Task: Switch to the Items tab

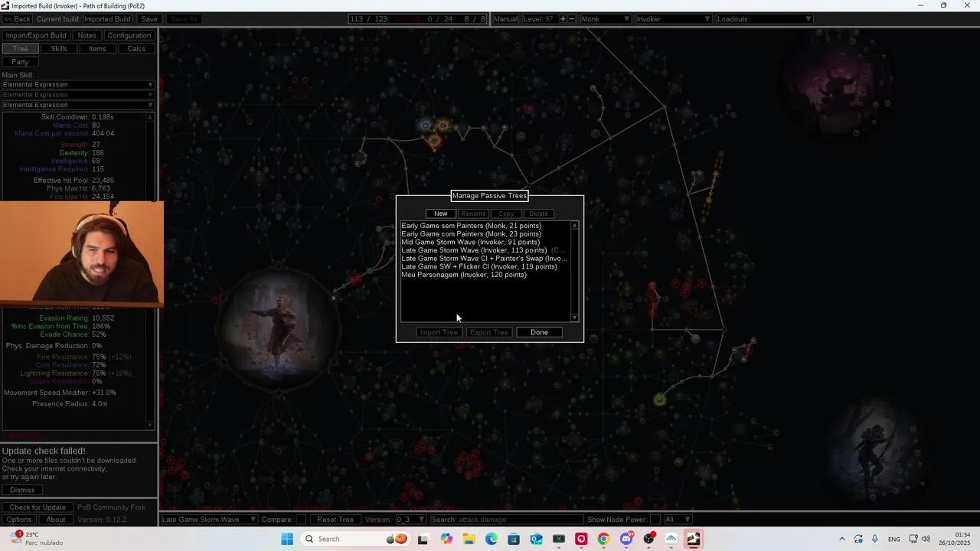Action: pyautogui.click(x=97, y=49)
